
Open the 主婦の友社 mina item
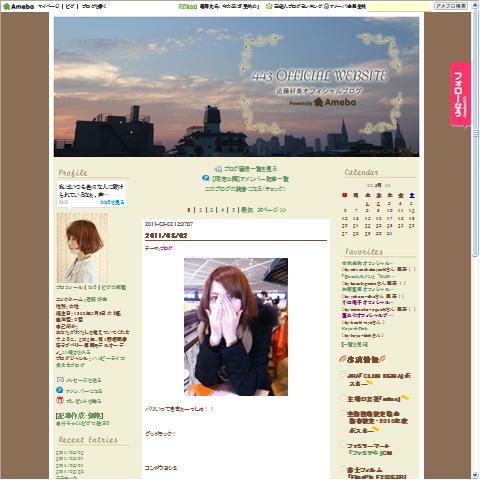(374, 399)
